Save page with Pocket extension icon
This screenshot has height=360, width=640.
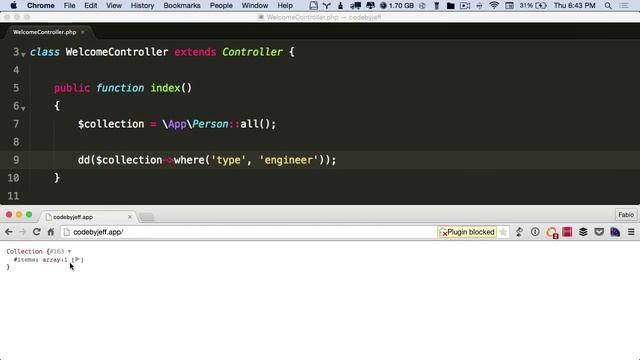click(x=599, y=232)
